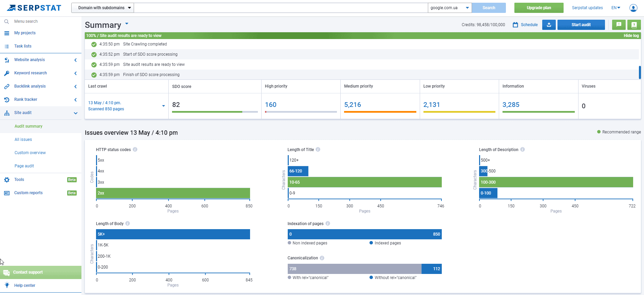Click the green help question icon

point(634,25)
